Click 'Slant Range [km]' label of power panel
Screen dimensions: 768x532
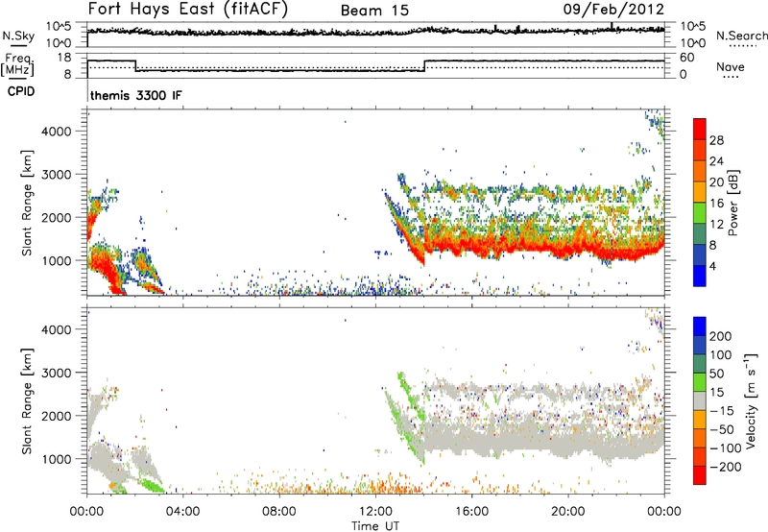pyautogui.click(x=27, y=203)
